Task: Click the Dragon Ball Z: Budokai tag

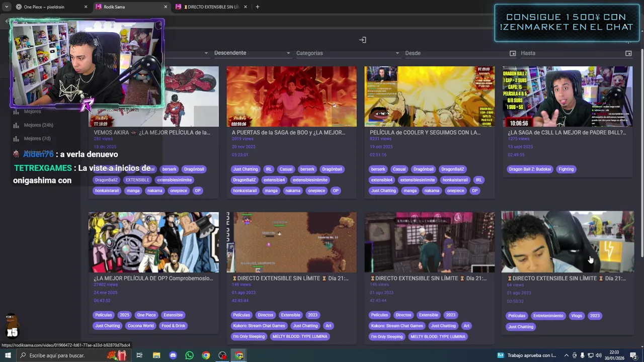Action: click(529, 169)
